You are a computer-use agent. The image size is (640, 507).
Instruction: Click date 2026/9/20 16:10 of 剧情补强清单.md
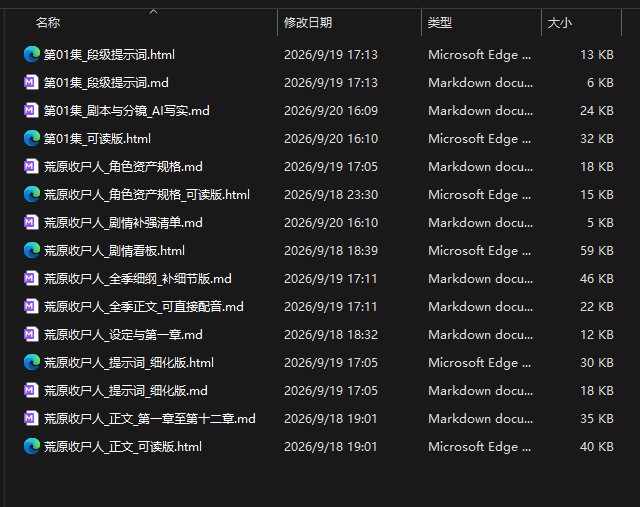tap(331, 222)
